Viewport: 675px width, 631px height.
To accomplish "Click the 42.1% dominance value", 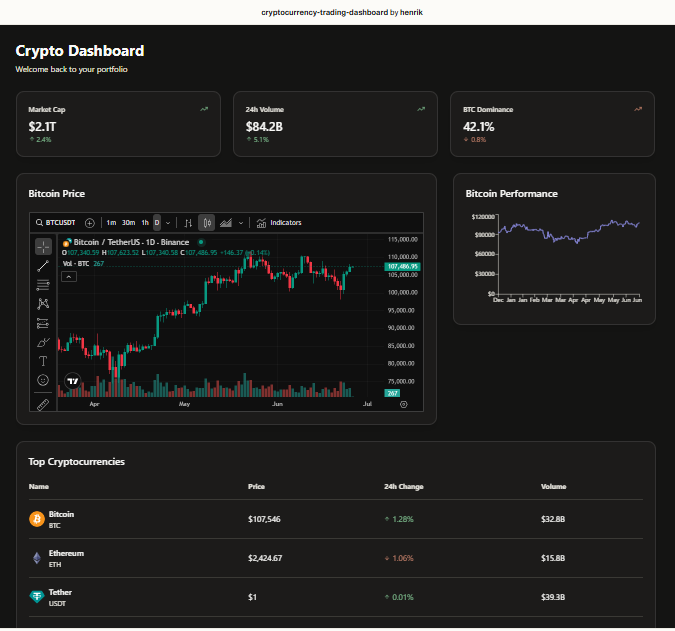I will point(478,127).
